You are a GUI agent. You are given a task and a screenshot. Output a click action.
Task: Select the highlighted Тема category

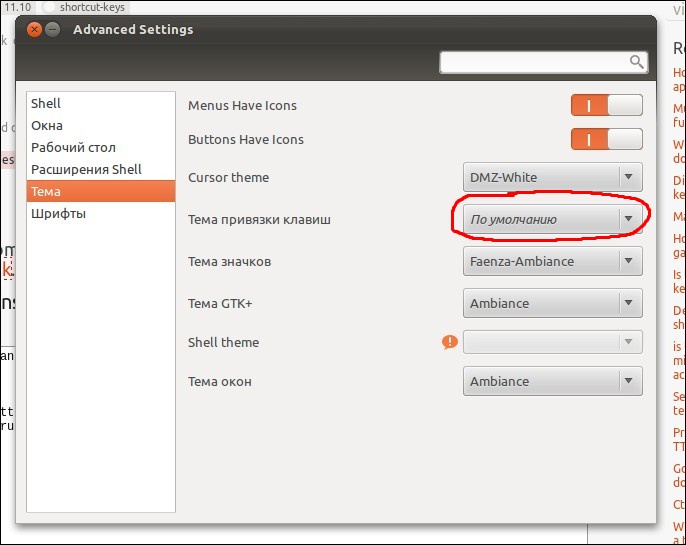(46, 191)
